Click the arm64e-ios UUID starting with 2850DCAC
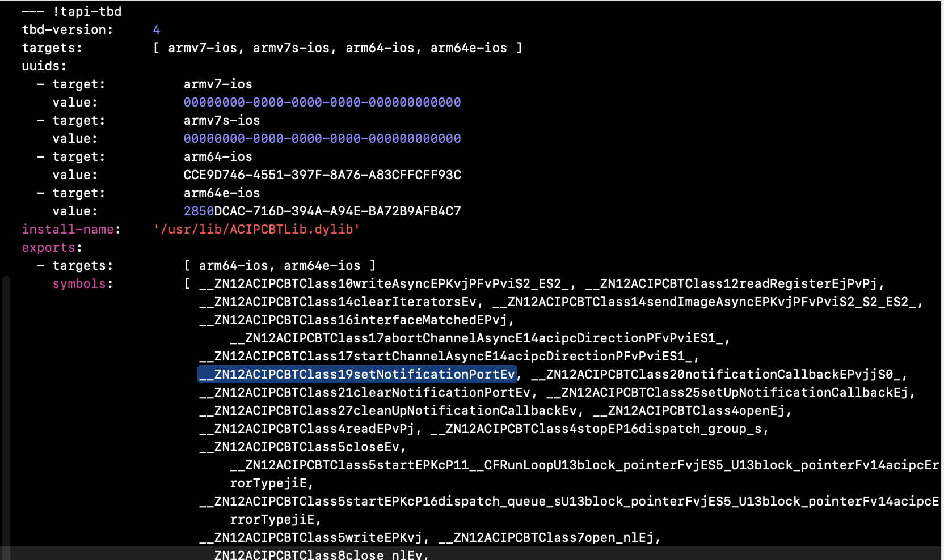 click(x=322, y=211)
